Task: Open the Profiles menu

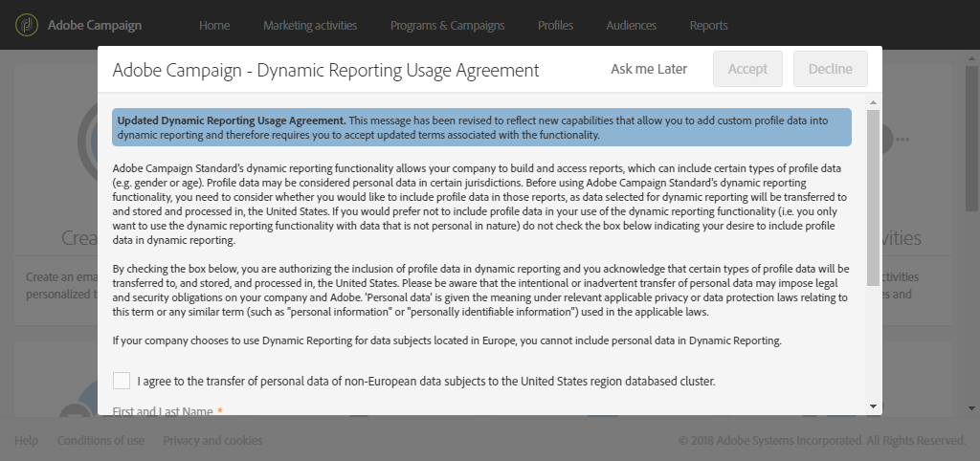Action: tap(556, 26)
